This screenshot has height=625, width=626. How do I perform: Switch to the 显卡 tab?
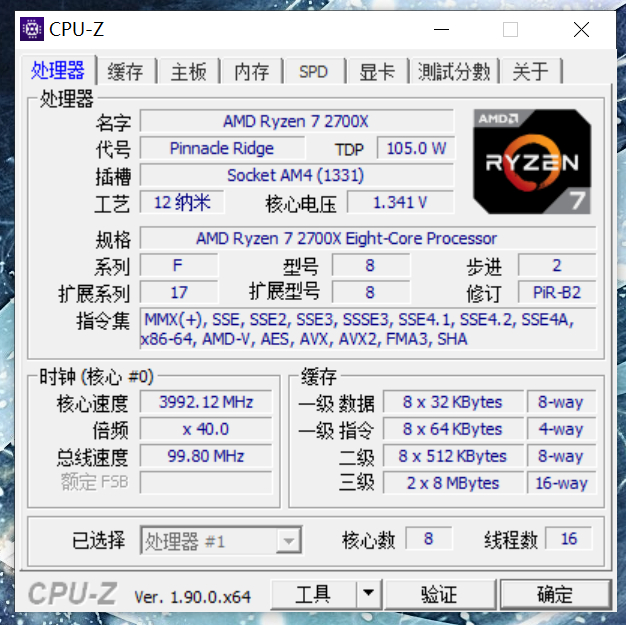377,72
